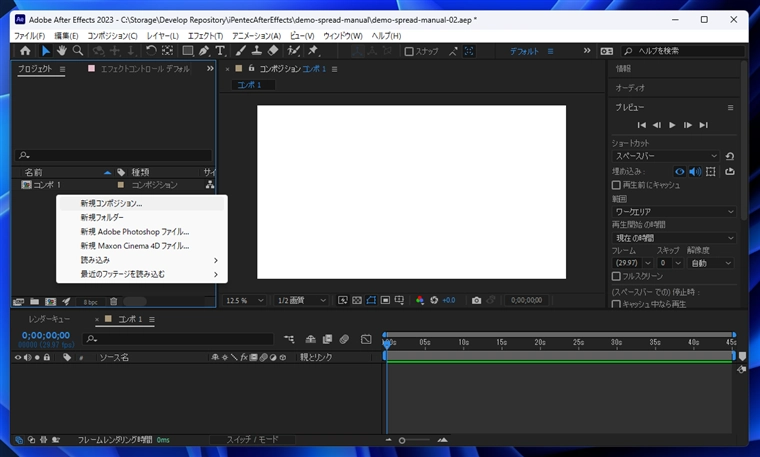Select the Hand tool
Image resolution: width=760 pixels, height=457 pixels.
pyautogui.click(x=62, y=50)
